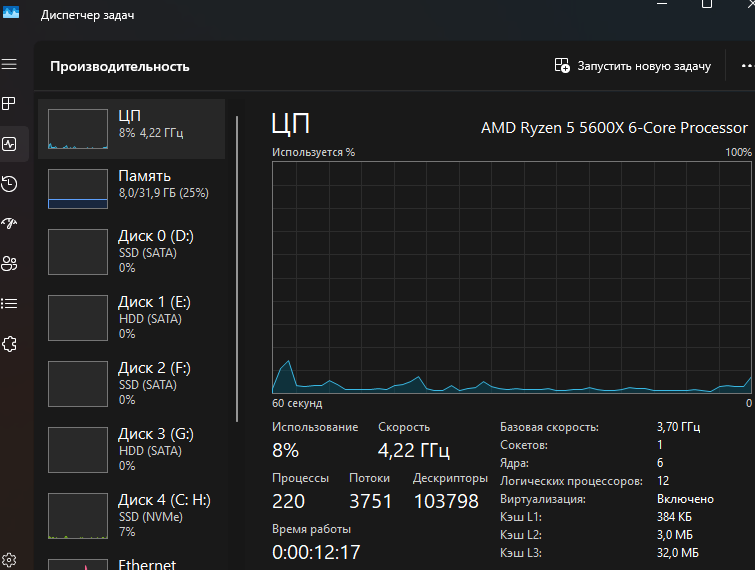Open the three-dots more options menu
This screenshot has width=755, height=570.
[x=747, y=65]
